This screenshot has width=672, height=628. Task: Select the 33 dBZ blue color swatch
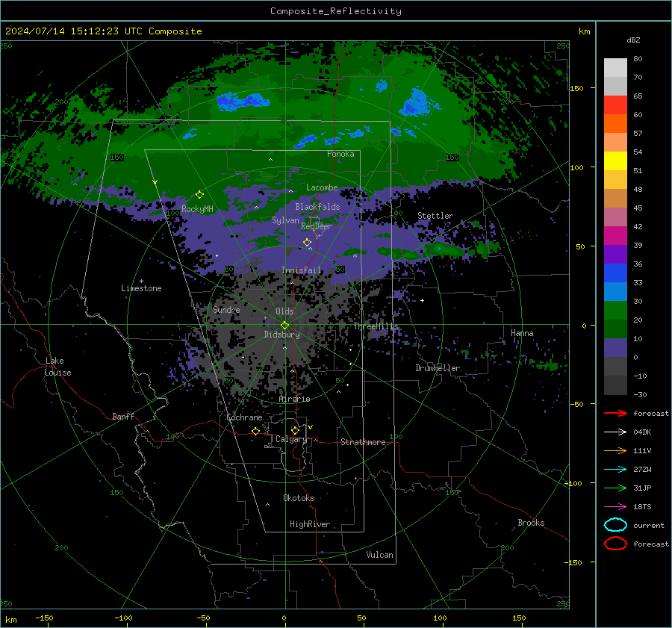click(615, 273)
